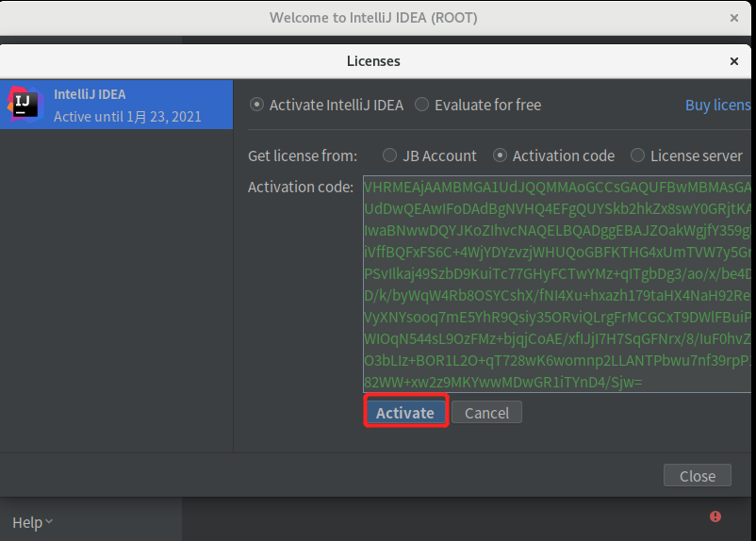Close the Licenses dialog with the Close button

coord(698,475)
